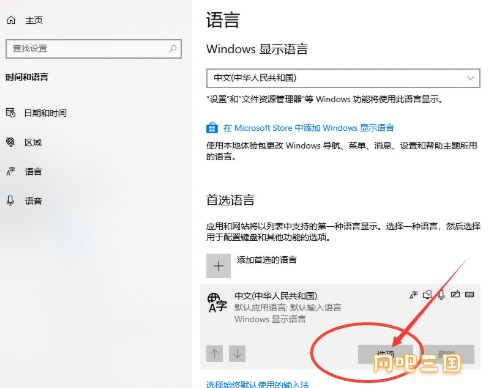492x388 pixels.
Task: Click the Microsoft Store bag icon
Action: click(x=212, y=128)
